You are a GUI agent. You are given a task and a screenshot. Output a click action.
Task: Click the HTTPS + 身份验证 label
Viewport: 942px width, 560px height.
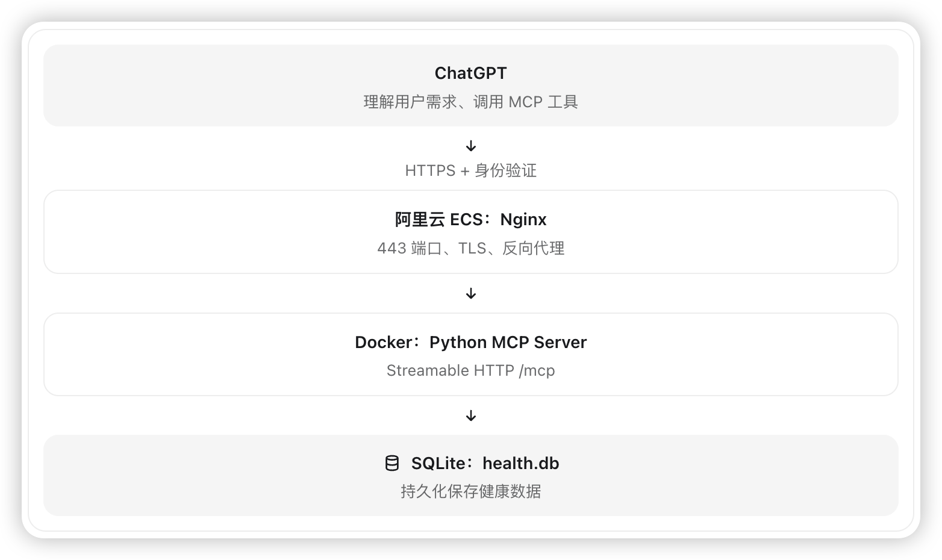[x=471, y=170]
